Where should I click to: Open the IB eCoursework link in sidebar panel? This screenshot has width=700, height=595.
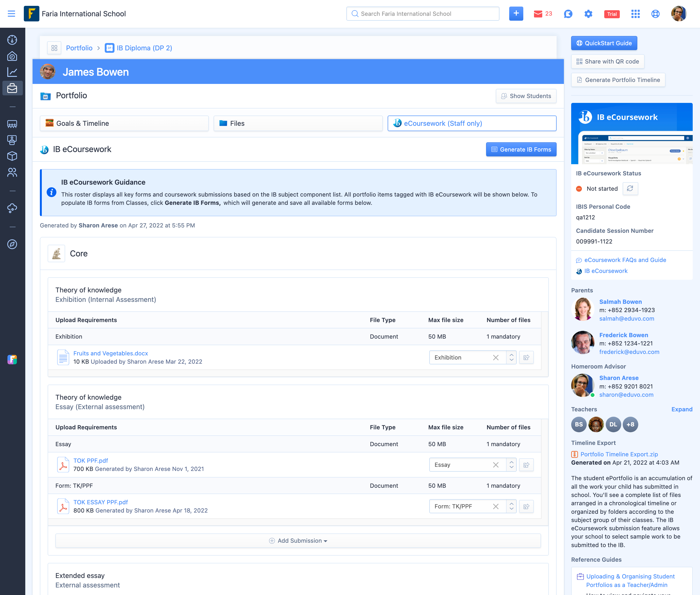606,271
